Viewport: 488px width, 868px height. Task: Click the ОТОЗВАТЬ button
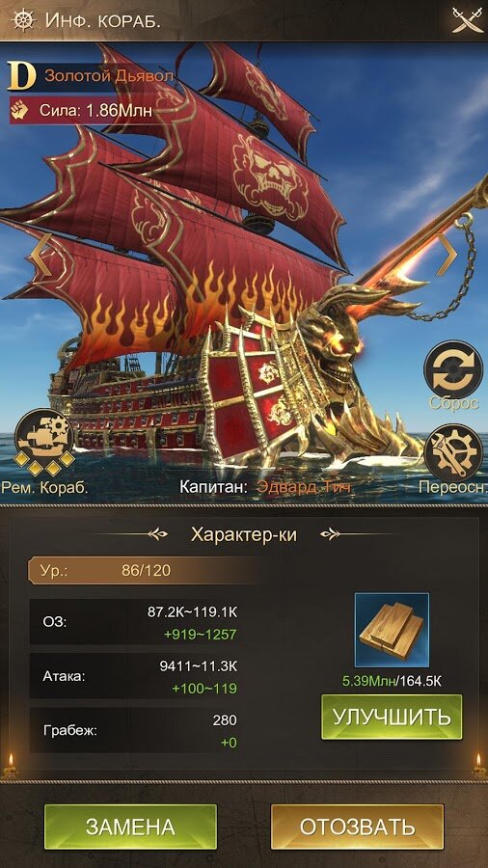(x=358, y=827)
